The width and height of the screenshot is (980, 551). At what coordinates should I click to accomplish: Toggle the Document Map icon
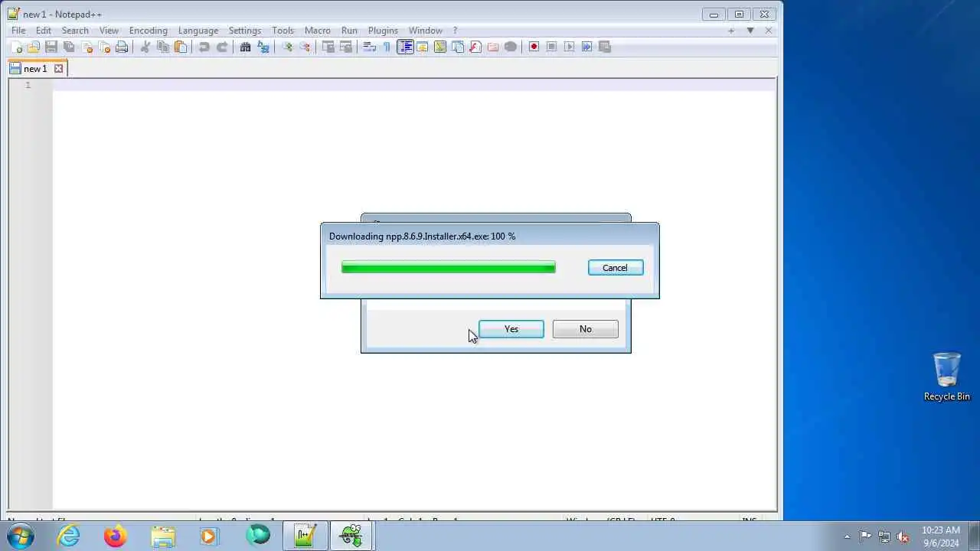pos(440,47)
